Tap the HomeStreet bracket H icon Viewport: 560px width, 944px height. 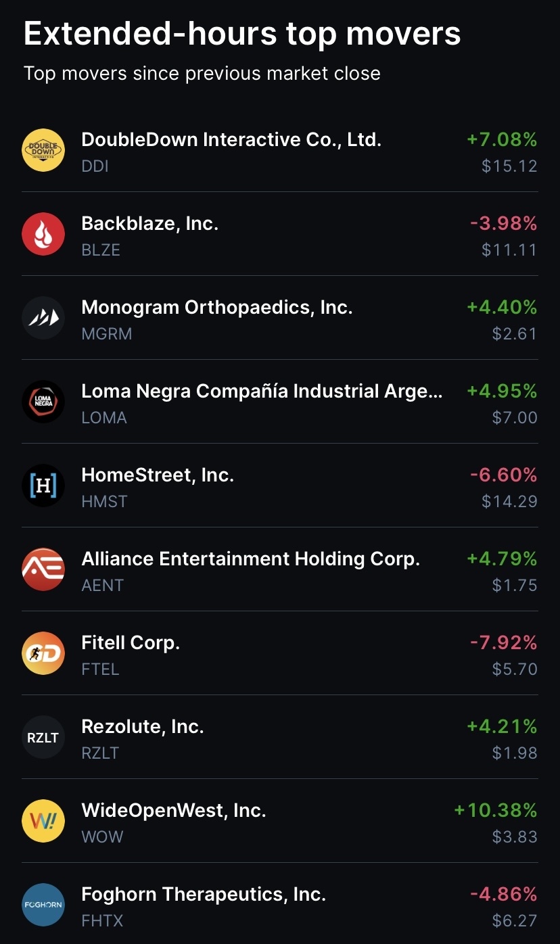pyautogui.click(x=43, y=486)
